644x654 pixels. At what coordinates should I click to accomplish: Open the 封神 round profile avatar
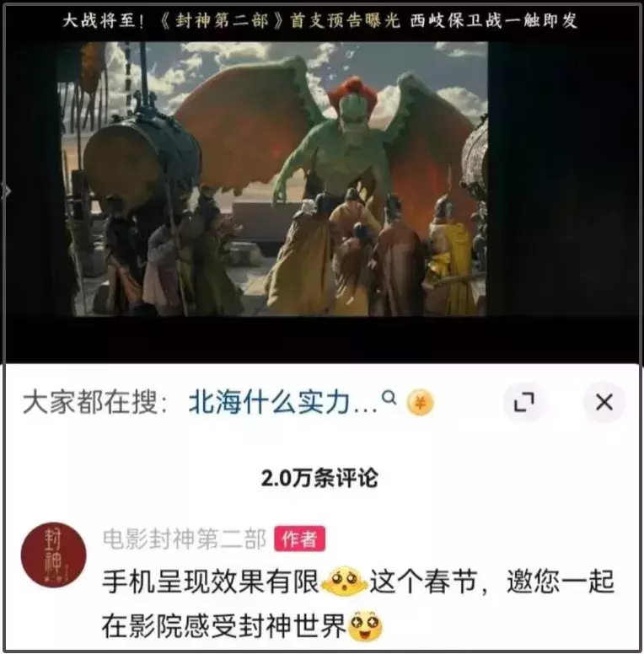pyautogui.click(x=54, y=555)
